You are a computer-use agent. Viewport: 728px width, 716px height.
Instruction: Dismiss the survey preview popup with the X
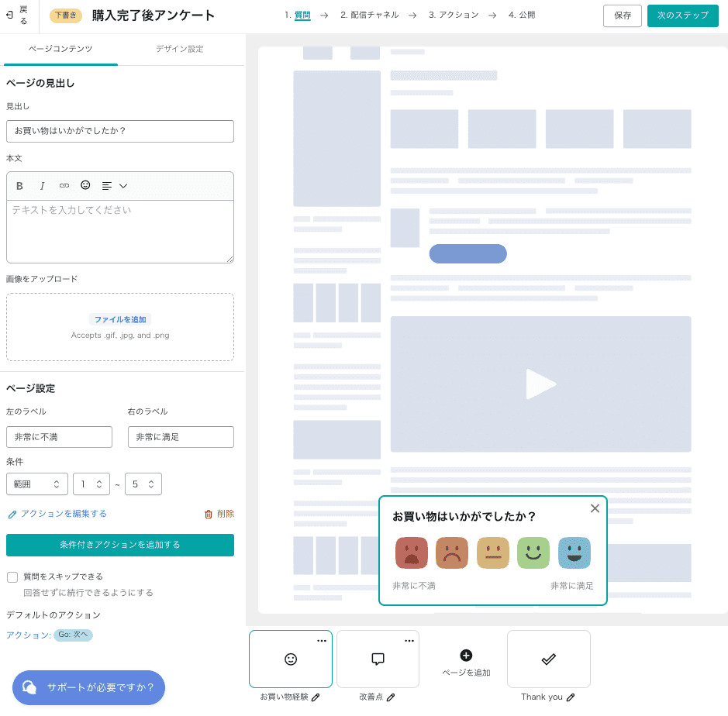[x=595, y=508]
